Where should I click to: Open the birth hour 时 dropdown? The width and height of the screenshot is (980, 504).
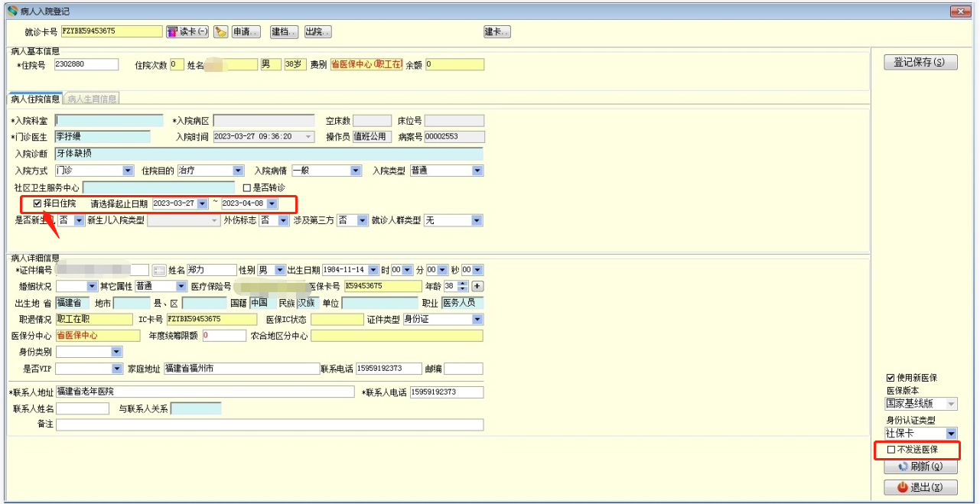pyautogui.click(x=407, y=270)
